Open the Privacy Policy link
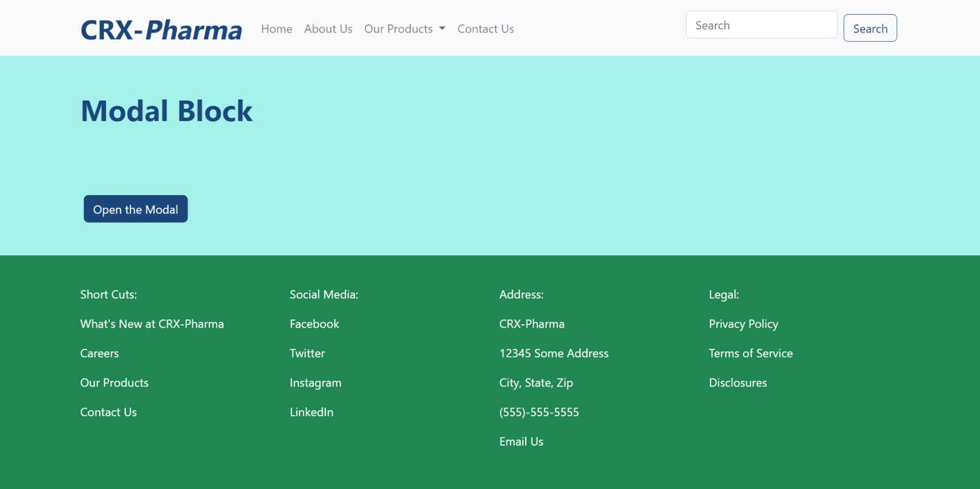980x489 pixels. click(743, 324)
